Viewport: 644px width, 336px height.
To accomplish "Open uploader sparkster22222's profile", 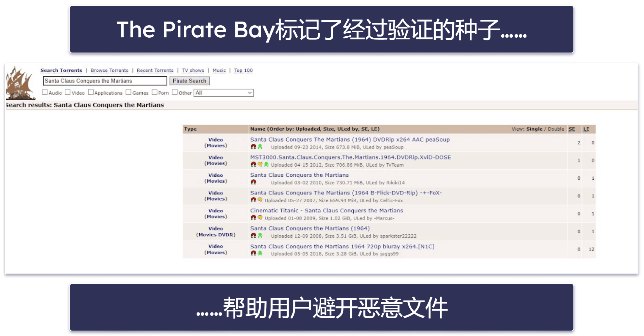I will point(398,236).
